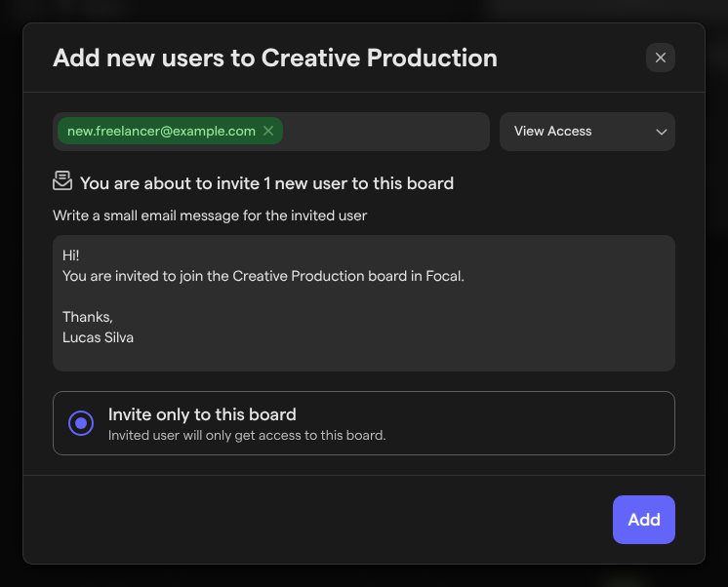Click 'Invited user will only get access' description

247,435
